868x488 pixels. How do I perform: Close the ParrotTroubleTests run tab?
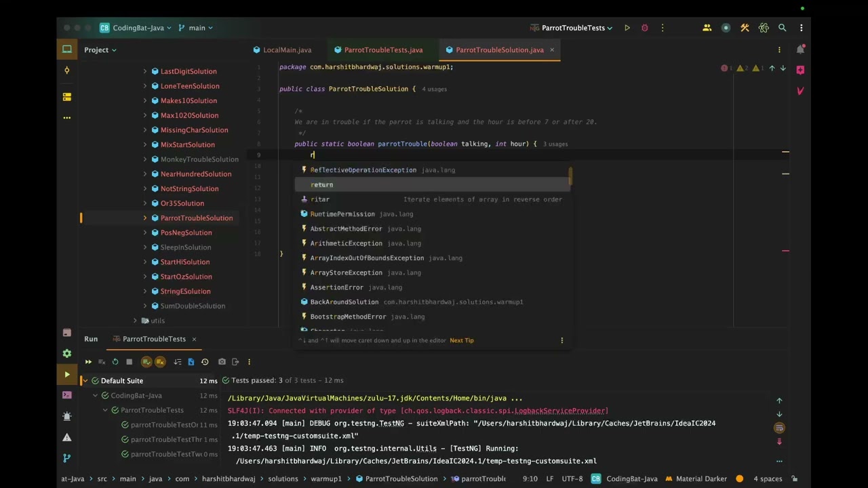194,339
